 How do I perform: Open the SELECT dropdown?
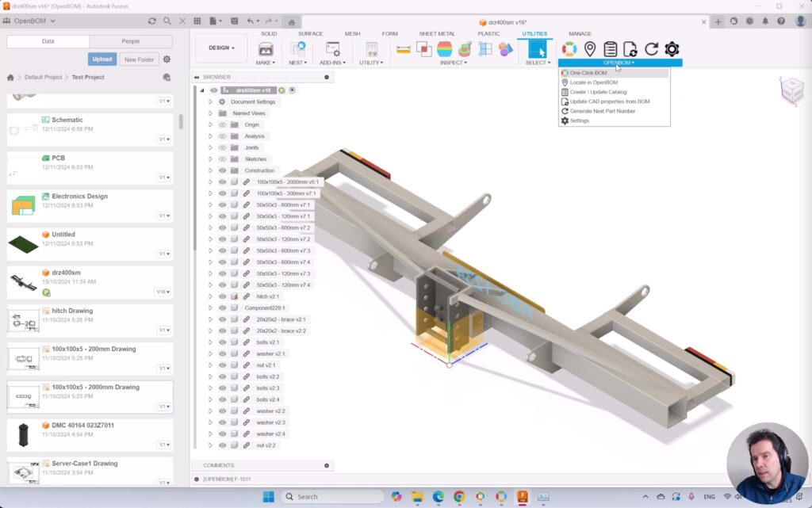click(538, 63)
